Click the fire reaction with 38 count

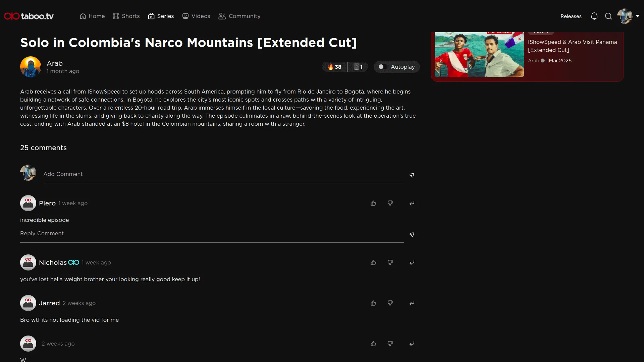pyautogui.click(x=334, y=67)
